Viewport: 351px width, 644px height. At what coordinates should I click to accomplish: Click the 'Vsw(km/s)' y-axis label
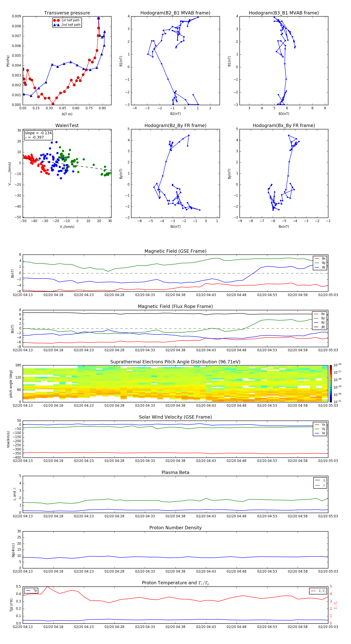click(8, 439)
